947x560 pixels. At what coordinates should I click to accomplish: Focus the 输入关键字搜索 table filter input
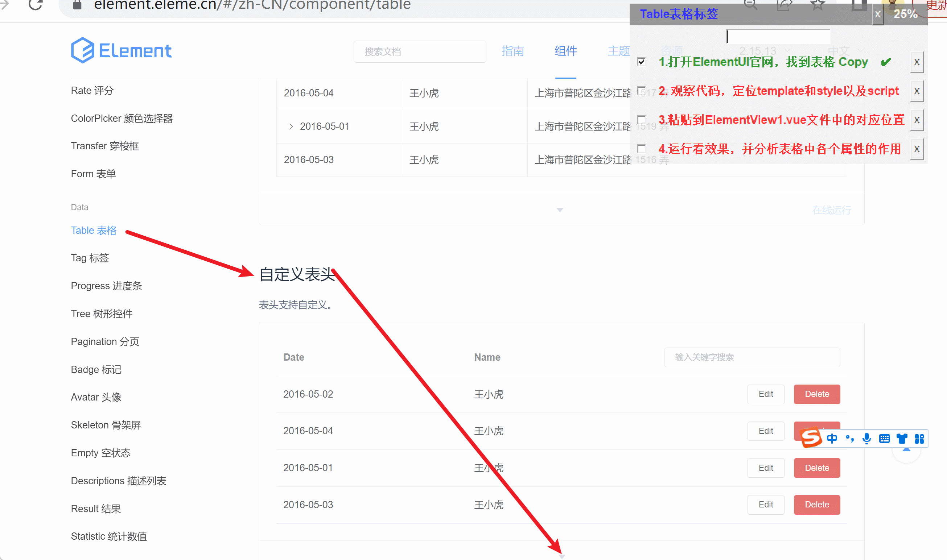[752, 357]
